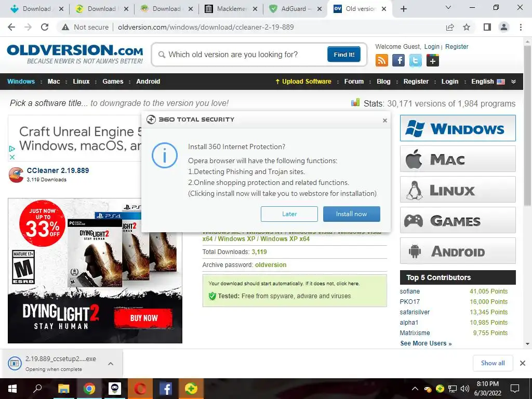Screen dimensions: 532x399
Task: Click the penguin icon on Linux banner
Action: (415, 190)
